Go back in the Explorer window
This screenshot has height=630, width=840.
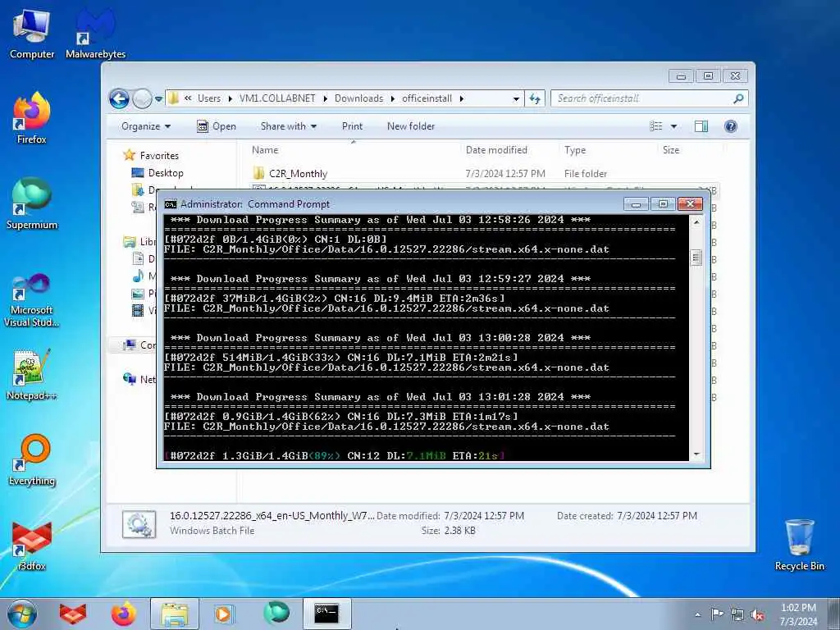click(119, 98)
